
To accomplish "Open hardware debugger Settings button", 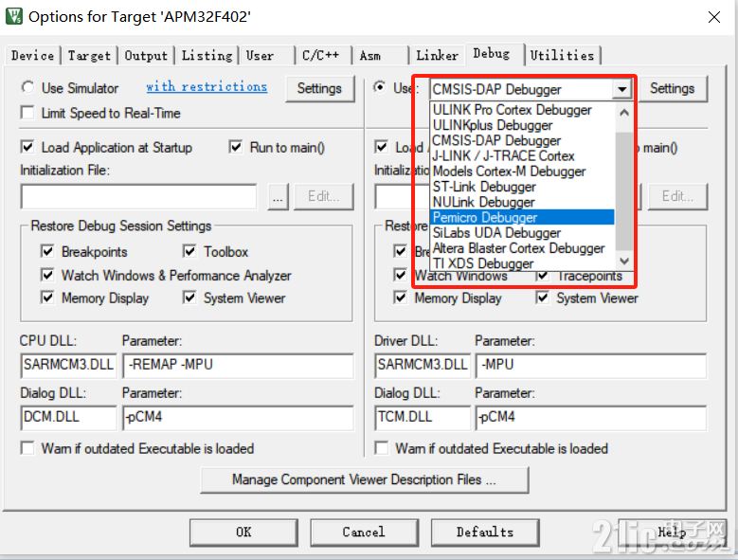I will [x=672, y=88].
